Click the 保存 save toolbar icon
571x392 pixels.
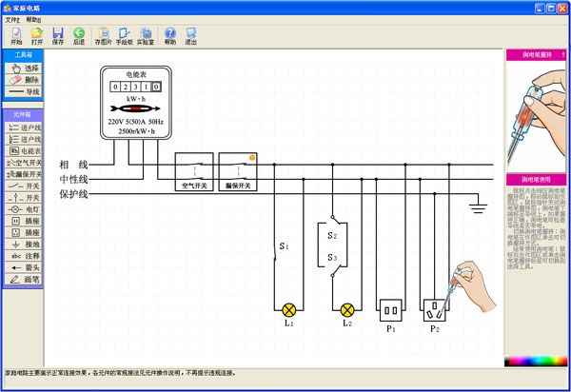click(x=58, y=37)
